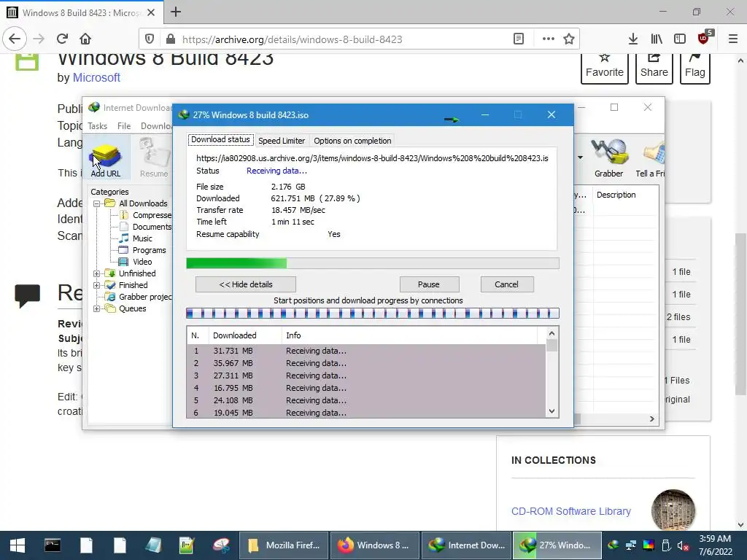The height and width of the screenshot is (560, 747).
Task: Show Firefox sidebars icon
Action: 680,39
